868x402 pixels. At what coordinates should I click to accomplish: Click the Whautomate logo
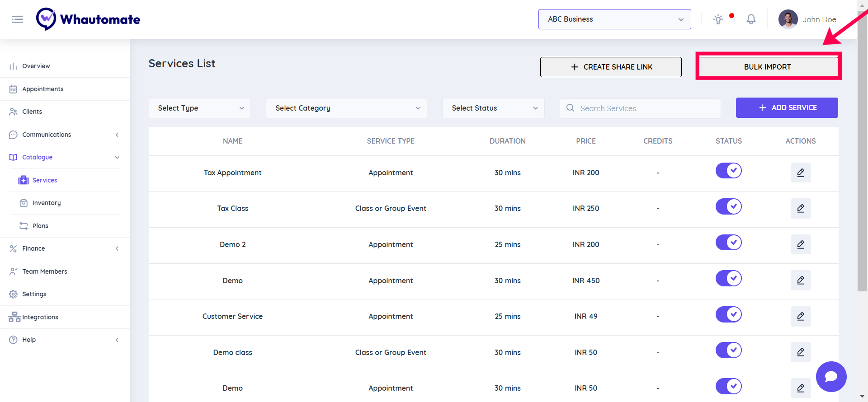point(89,19)
